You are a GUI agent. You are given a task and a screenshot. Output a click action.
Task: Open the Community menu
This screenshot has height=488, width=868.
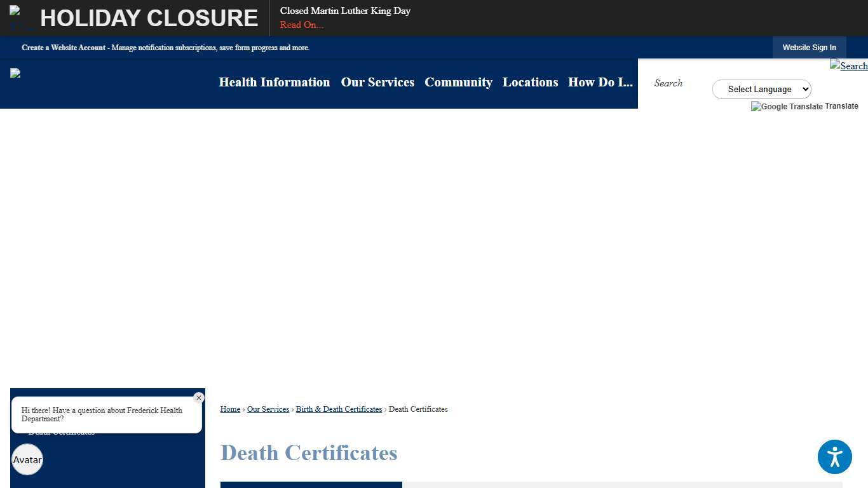[458, 83]
